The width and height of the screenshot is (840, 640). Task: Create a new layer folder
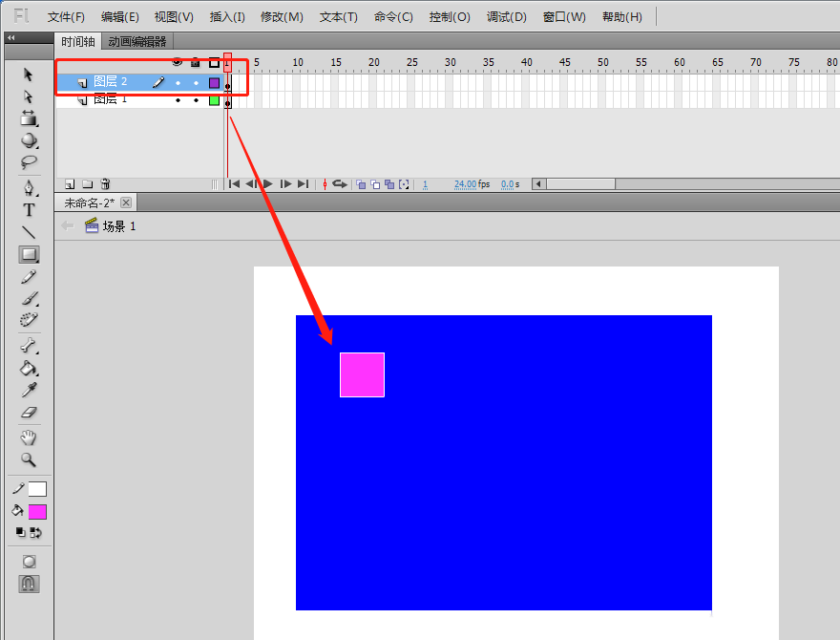pos(87,183)
